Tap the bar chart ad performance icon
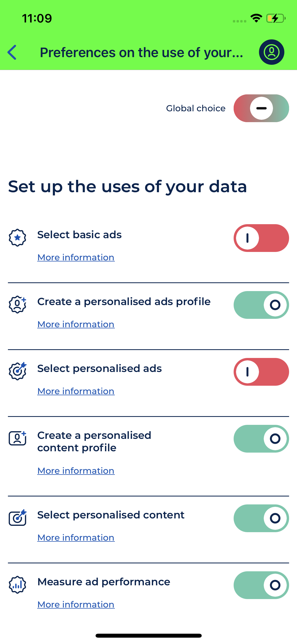This screenshot has height=644, width=297. click(17, 585)
